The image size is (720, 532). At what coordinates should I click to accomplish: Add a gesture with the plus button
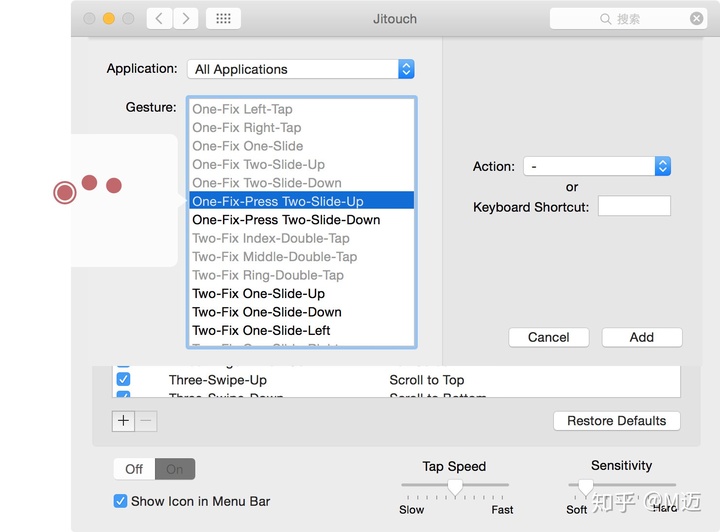click(123, 421)
